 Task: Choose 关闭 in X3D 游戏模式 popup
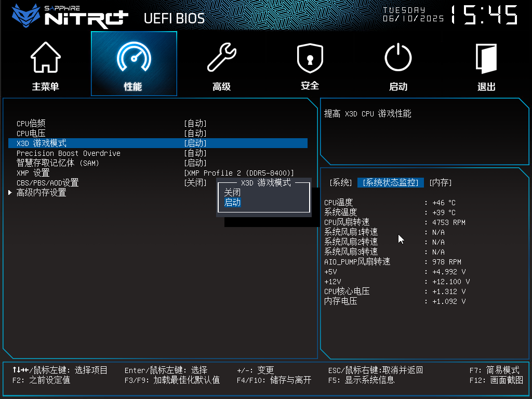[x=232, y=193]
